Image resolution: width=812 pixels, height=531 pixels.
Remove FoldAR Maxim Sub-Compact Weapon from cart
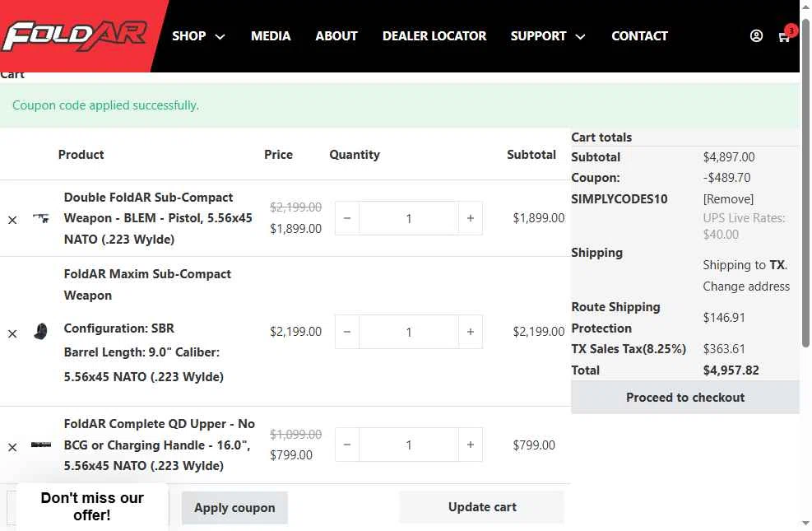coord(12,333)
